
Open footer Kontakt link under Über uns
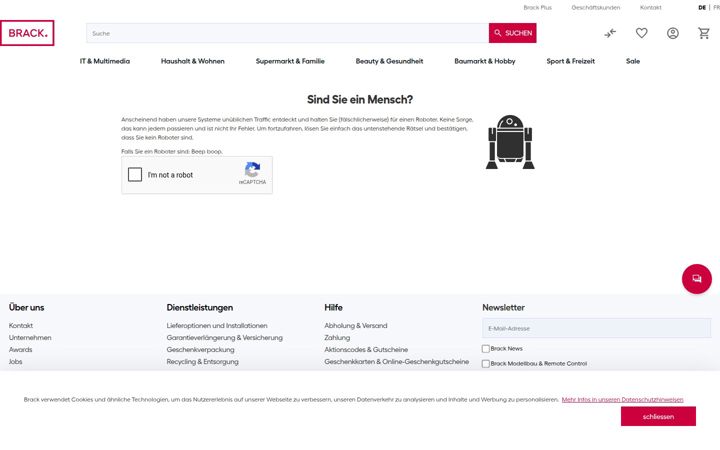(x=21, y=326)
